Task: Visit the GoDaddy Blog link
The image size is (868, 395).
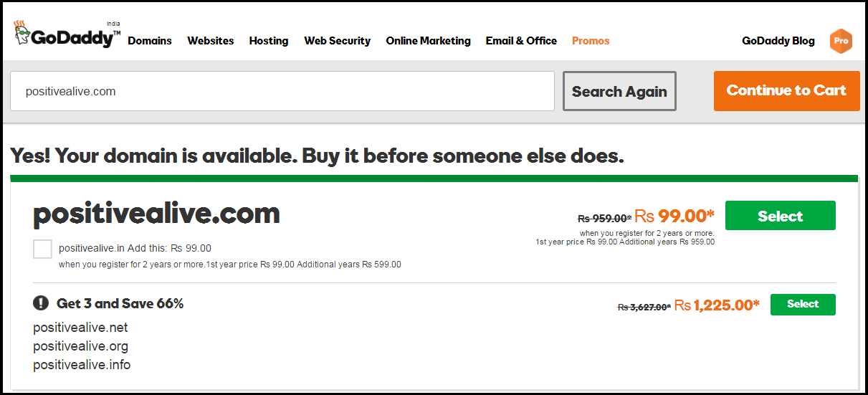Action: coord(778,41)
